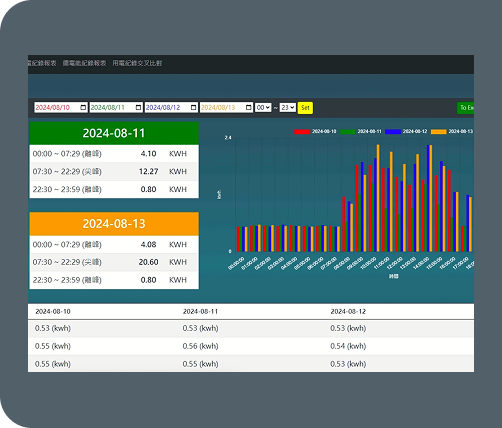Select first-row 0.53 (kwh) under 2024-08-11
502x428 pixels.
(x=200, y=328)
